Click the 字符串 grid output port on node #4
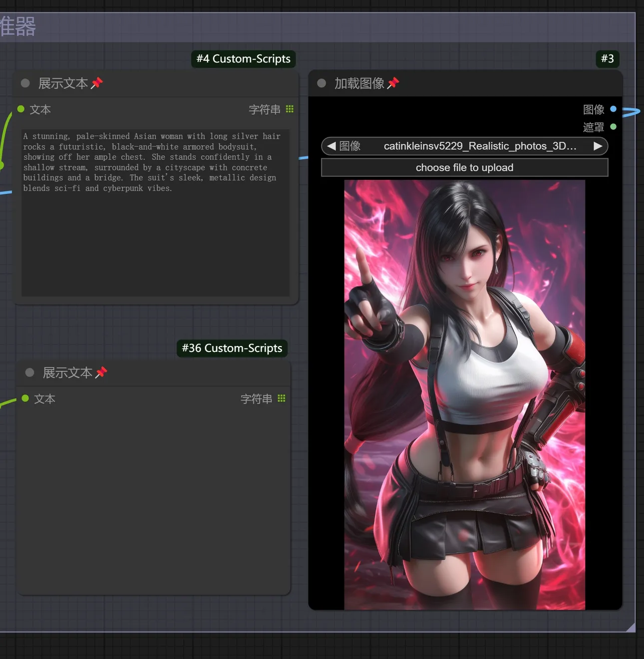The width and height of the screenshot is (644, 659). [x=290, y=109]
